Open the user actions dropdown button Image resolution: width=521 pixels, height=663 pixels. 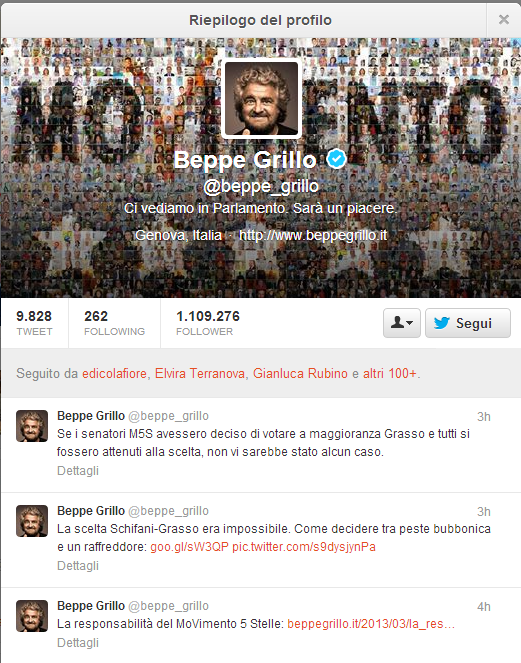(402, 323)
